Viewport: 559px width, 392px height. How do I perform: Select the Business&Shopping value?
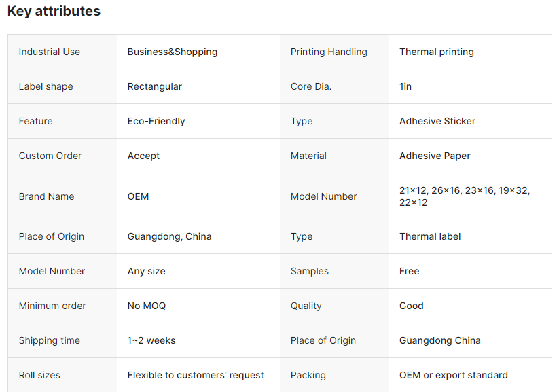pos(173,52)
